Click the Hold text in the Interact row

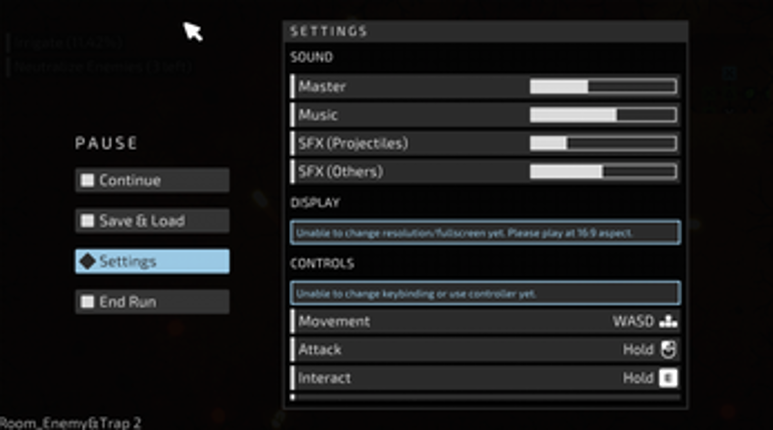pos(638,378)
